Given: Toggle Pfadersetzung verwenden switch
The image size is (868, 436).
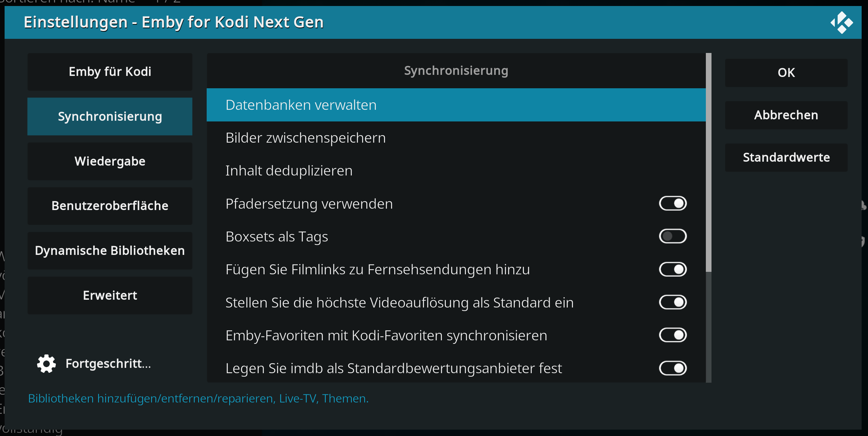Looking at the screenshot, I should (x=673, y=203).
